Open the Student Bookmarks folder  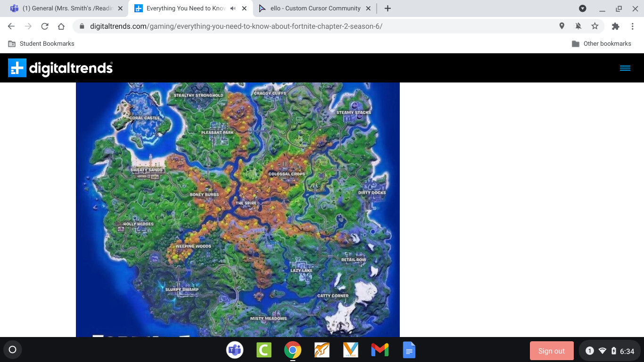[41, 44]
